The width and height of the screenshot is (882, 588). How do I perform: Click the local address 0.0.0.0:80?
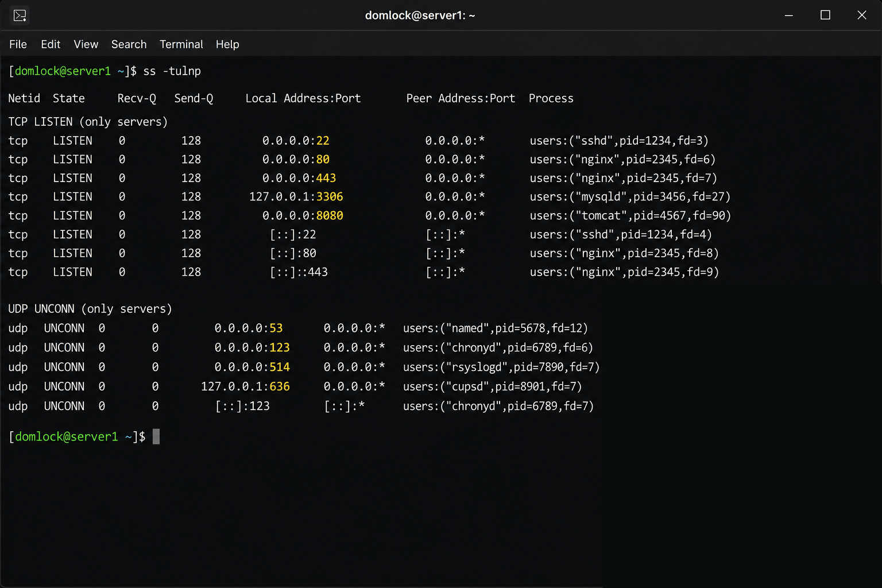coord(296,160)
